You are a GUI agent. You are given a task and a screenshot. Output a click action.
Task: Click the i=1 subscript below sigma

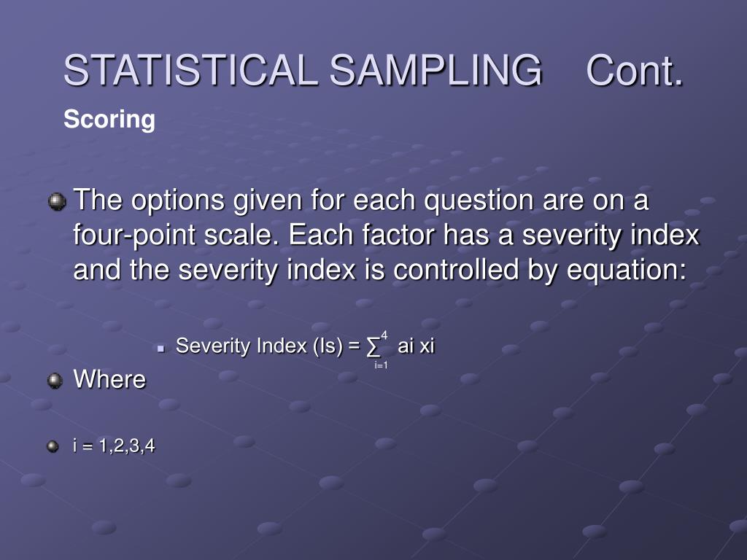[381, 366]
